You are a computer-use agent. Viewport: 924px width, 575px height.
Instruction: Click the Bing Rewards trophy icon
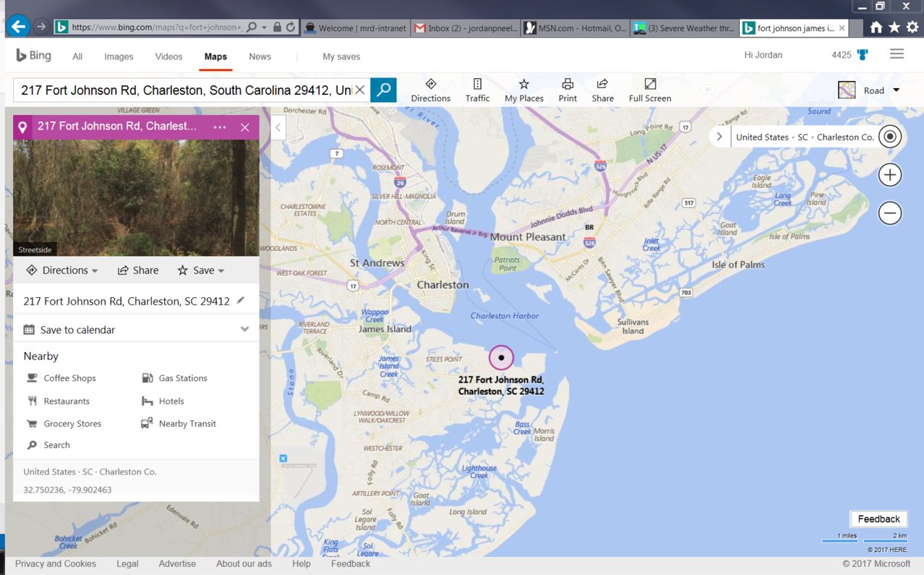tap(862, 55)
